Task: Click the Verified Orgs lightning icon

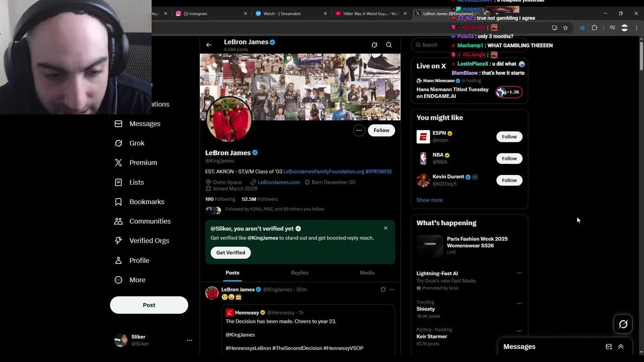Action: pyautogui.click(x=118, y=241)
